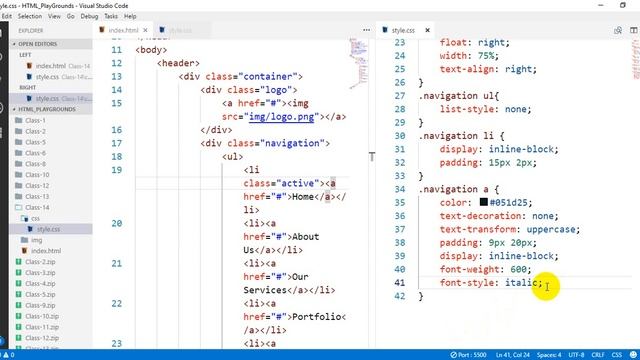Change language mode via CSS entry
640x360 pixels.
[x=617, y=355]
